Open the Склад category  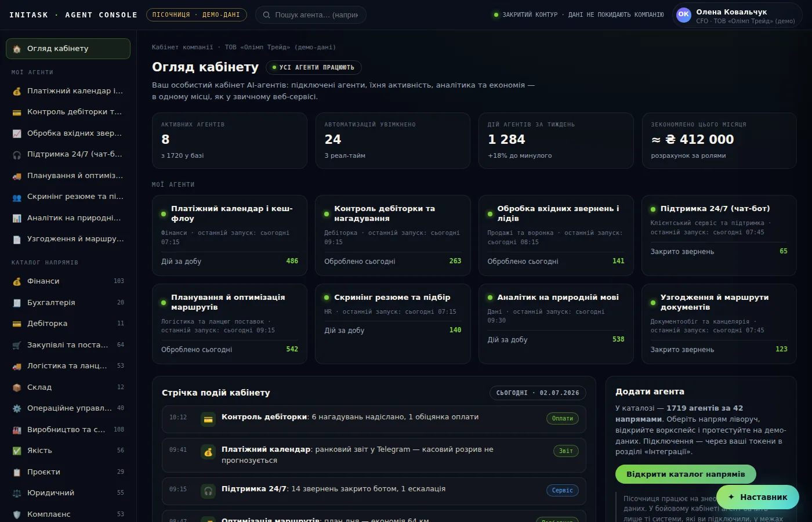tap(68, 387)
